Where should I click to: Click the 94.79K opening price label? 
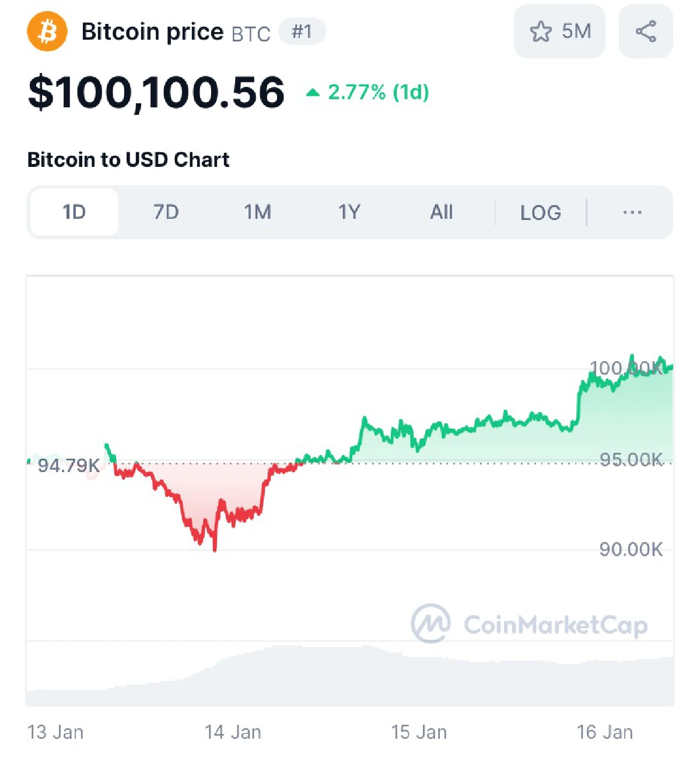pos(68,466)
